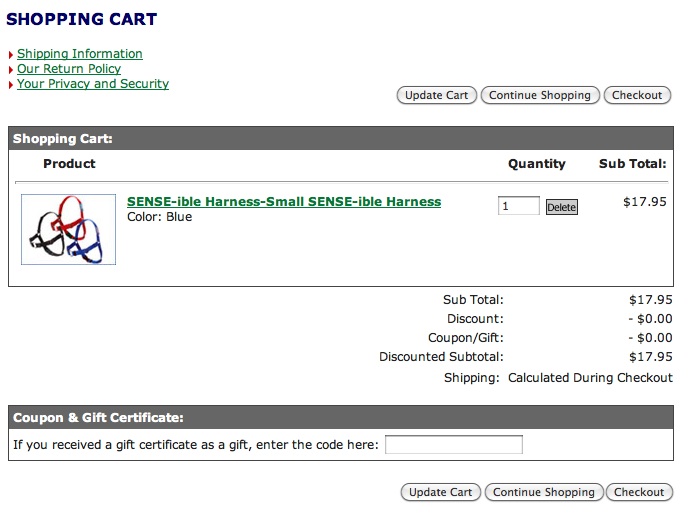Open the Shipping Information link
Screen dimensions: 698x519
click(x=80, y=54)
